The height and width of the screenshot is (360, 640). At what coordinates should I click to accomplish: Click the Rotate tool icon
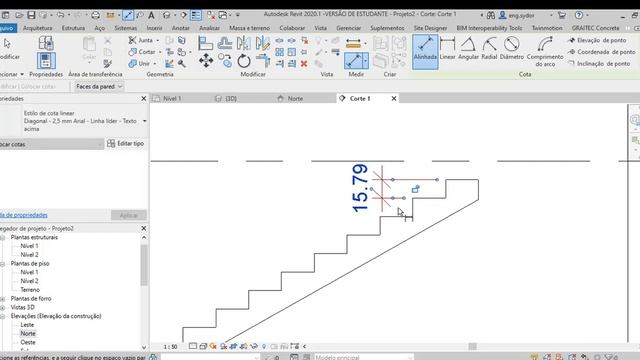244,61
